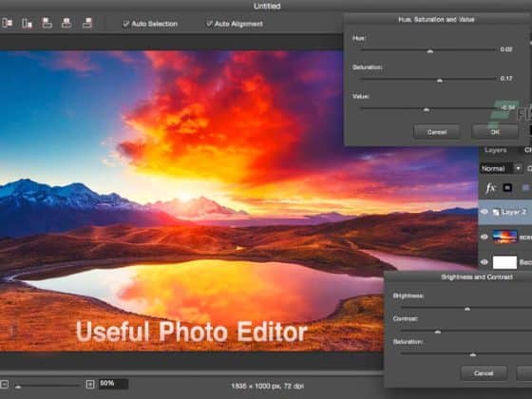Click the white background layer thumbnail
Viewport: 532px width, 399px height.
pos(504,262)
